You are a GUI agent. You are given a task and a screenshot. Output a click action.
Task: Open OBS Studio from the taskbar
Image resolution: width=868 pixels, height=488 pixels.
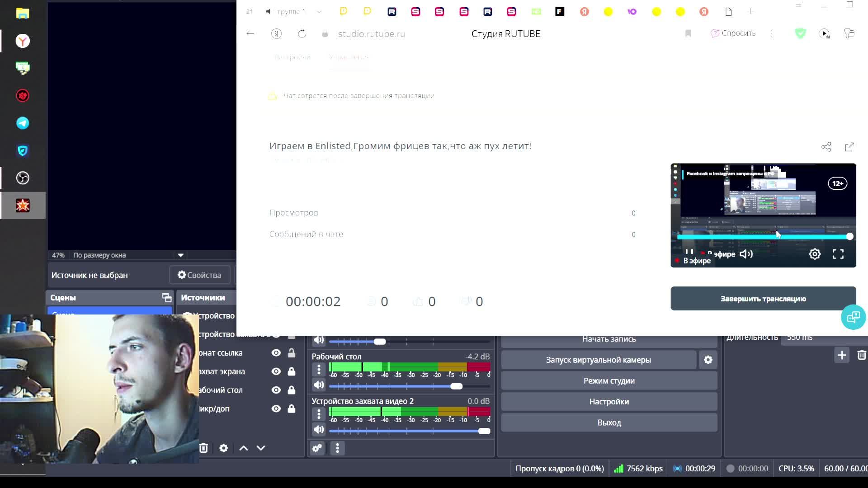[23, 178]
